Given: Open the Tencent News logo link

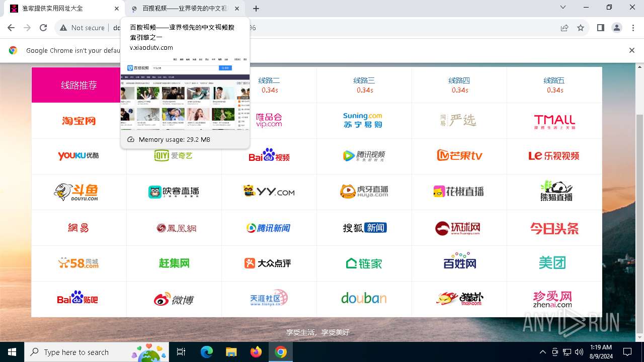Looking at the screenshot, I should (268, 228).
